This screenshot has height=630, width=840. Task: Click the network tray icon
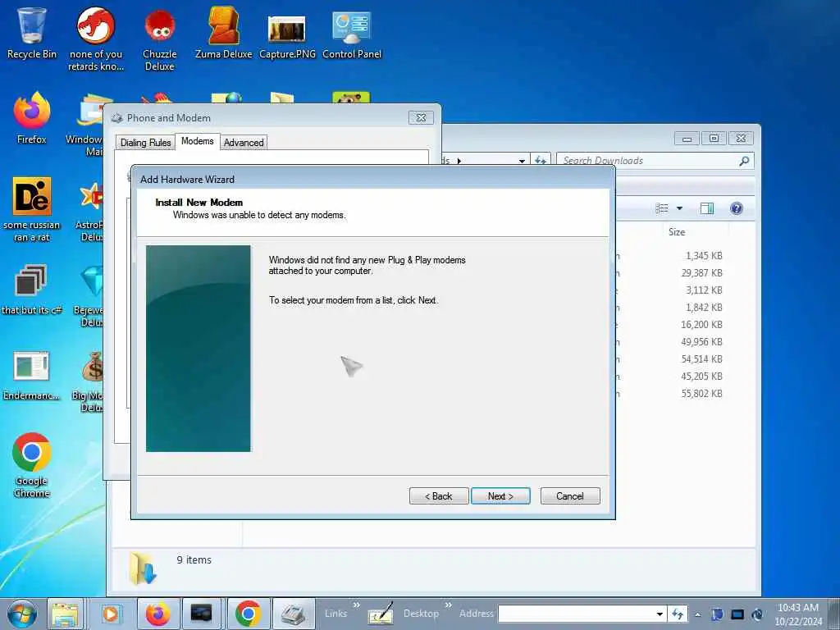pos(737,614)
